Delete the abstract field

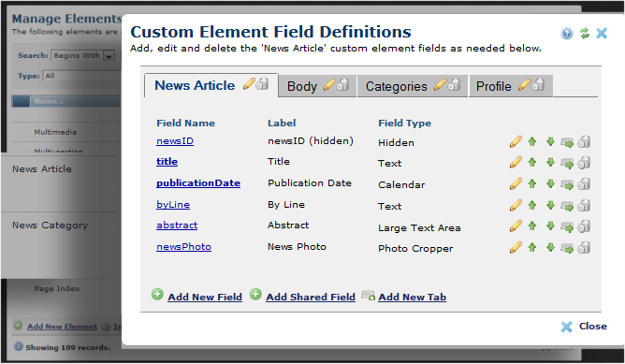tap(584, 226)
